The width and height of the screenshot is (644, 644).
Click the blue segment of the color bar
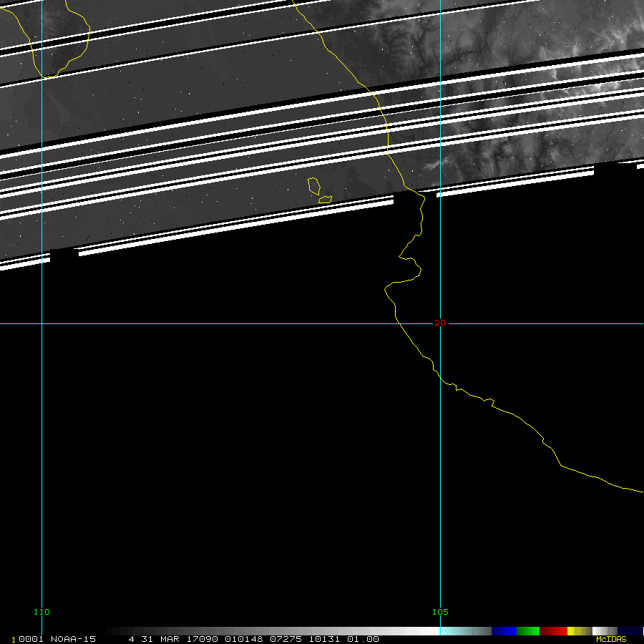point(504,631)
